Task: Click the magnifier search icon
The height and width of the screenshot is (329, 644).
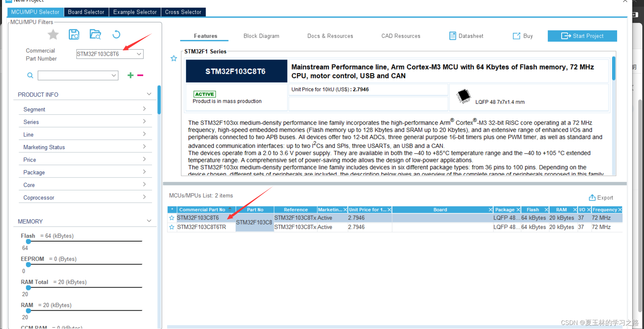Action: tap(30, 75)
